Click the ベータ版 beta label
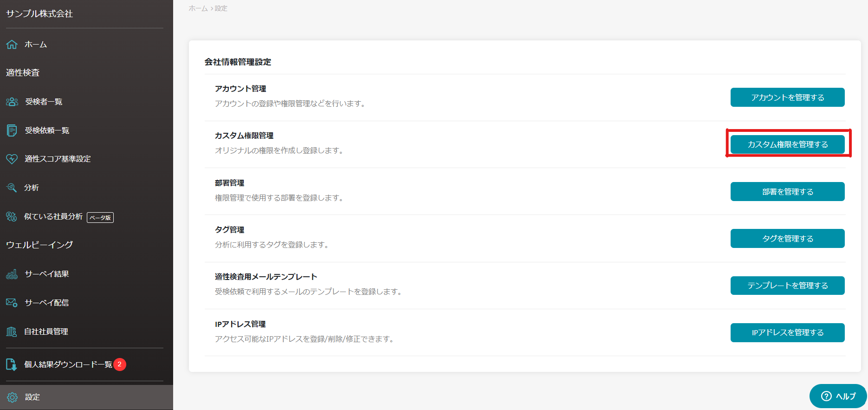 (100, 217)
